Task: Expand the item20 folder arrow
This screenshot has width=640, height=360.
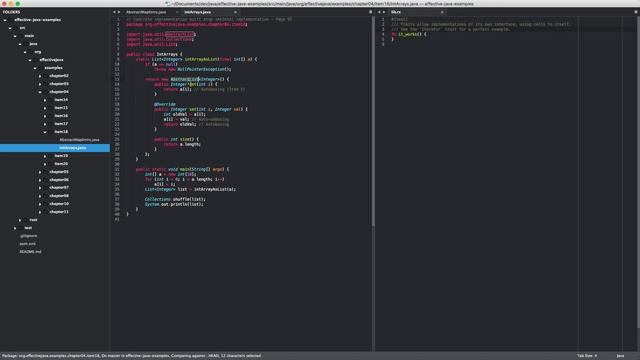Action: [x=45, y=164]
